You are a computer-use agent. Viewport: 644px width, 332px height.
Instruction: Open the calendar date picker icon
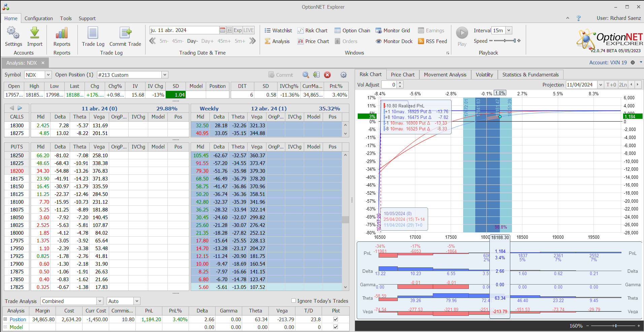[222, 30]
